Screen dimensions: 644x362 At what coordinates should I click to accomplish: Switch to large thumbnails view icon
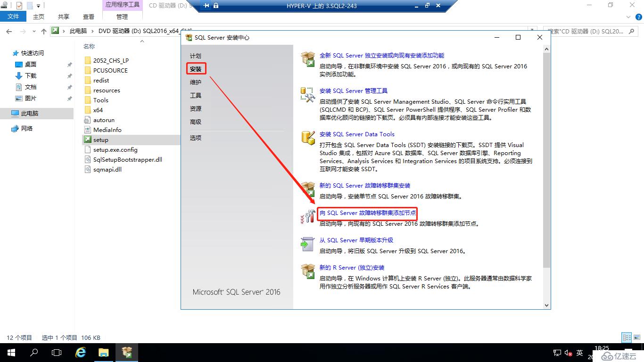tap(637, 337)
